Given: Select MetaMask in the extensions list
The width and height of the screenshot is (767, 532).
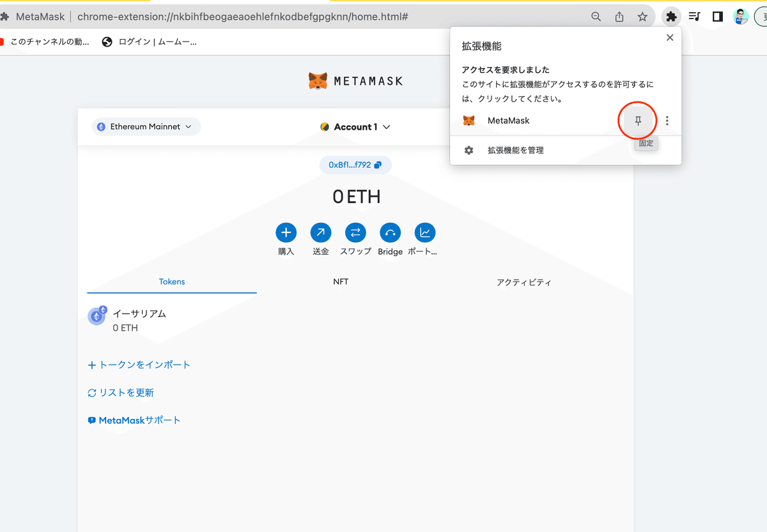Looking at the screenshot, I should (509, 121).
